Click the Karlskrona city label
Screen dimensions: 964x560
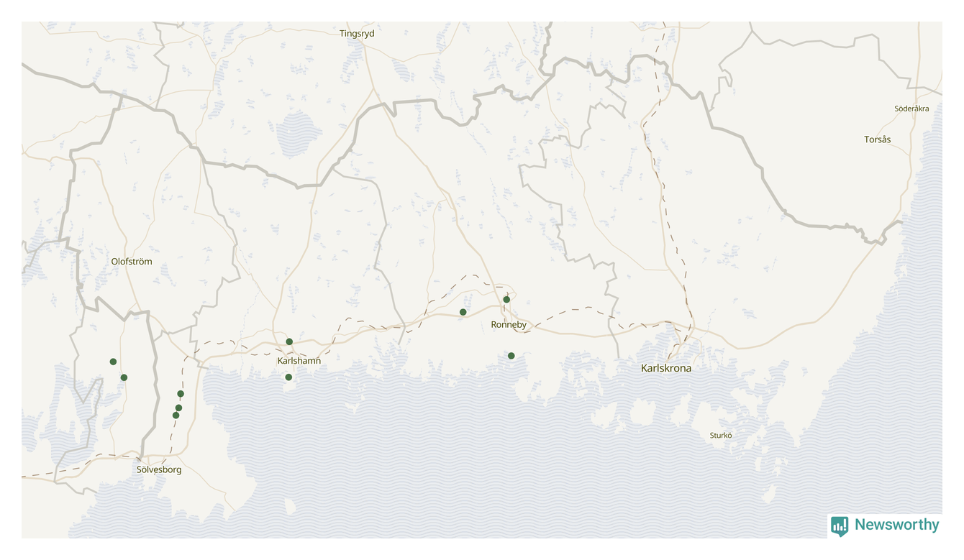pos(666,368)
